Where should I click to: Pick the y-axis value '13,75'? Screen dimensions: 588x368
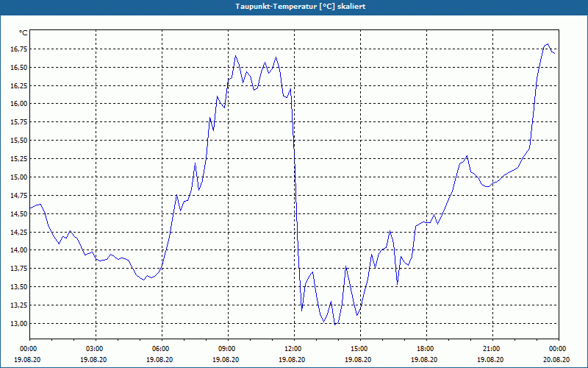(20, 269)
